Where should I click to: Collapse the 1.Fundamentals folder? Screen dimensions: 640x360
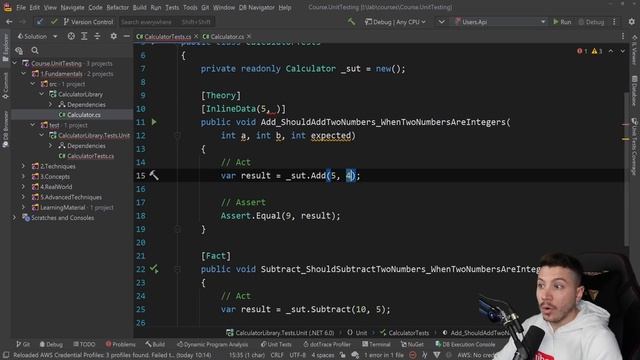pyautogui.click(x=24, y=74)
